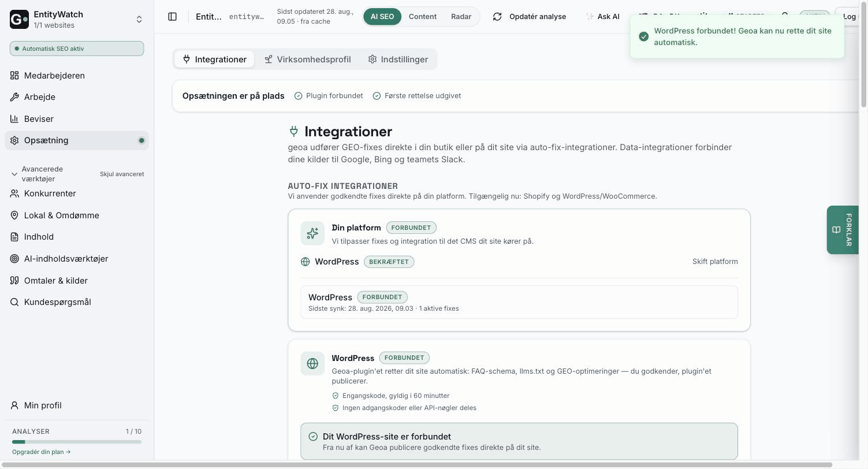Select the Integrationer tab
The height and width of the screenshot is (469, 868).
pos(214,59)
